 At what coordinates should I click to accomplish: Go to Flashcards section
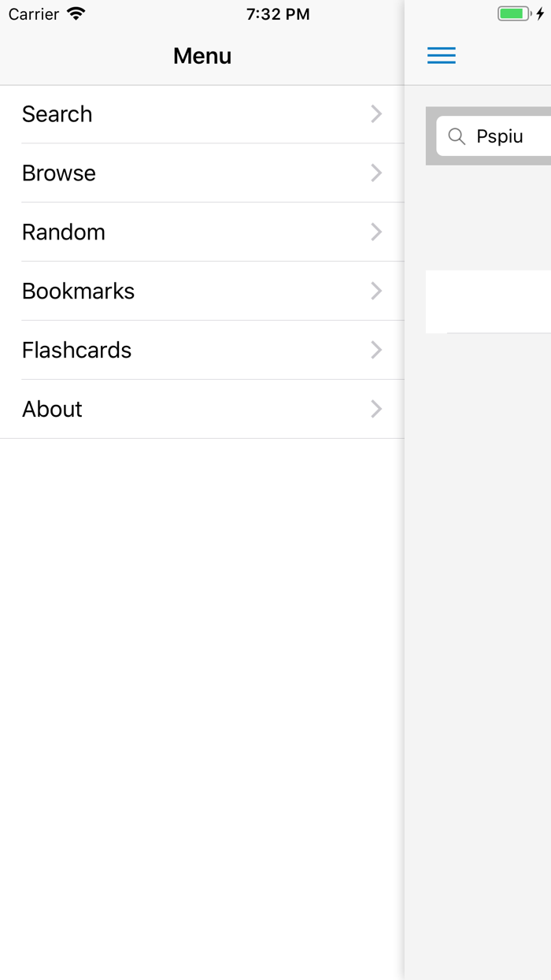tap(77, 351)
